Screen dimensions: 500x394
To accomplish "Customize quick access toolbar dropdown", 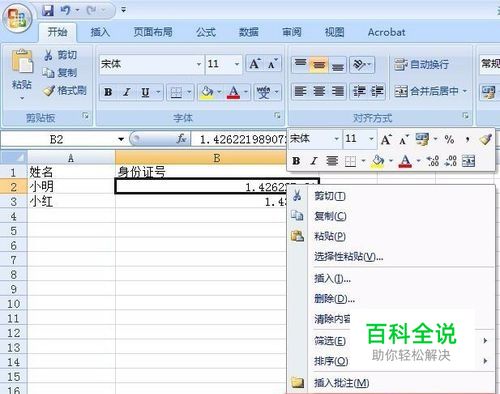I will (123, 10).
